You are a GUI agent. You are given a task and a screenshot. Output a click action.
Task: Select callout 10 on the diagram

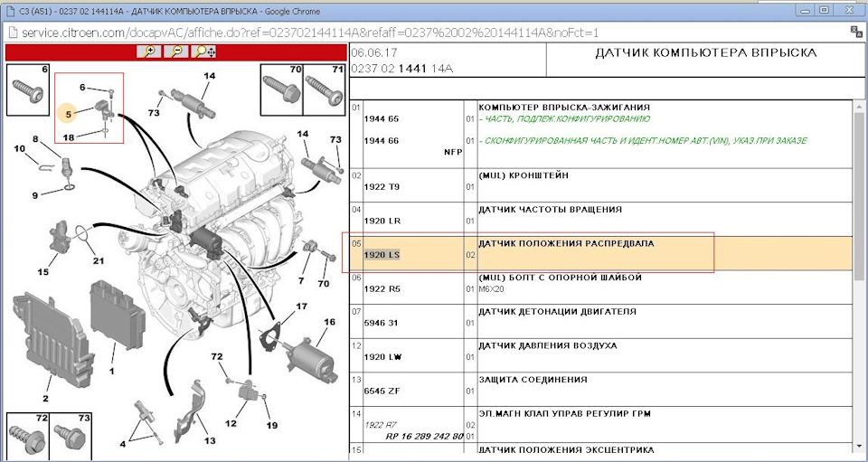(19, 149)
